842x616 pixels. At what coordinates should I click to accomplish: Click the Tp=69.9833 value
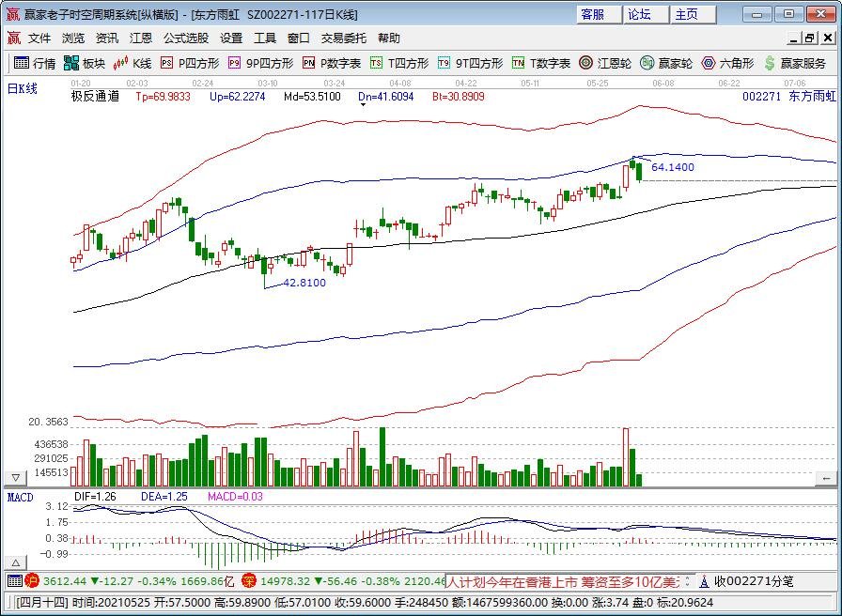click(x=163, y=97)
